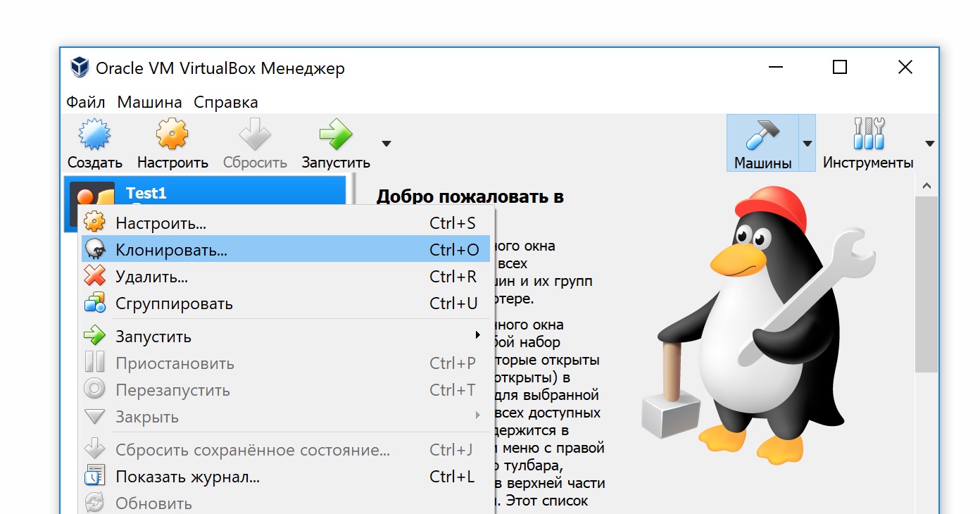This screenshot has width=980, height=514.
Task: Choose Сгруппировать from the context menu
Action: point(286,303)
